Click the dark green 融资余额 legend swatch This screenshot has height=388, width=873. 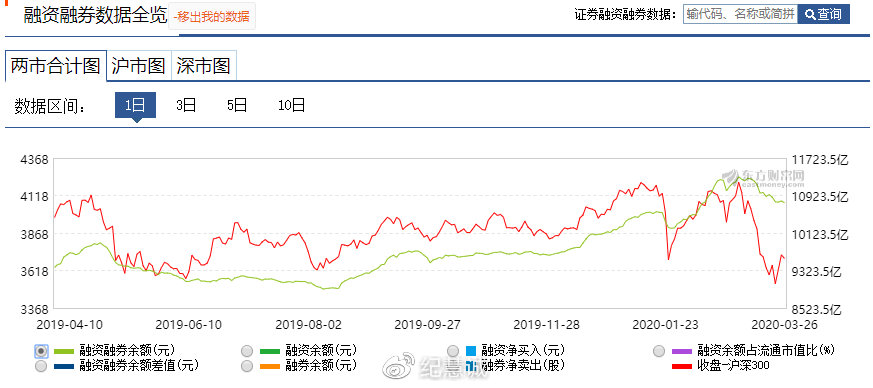pos(270,351)
